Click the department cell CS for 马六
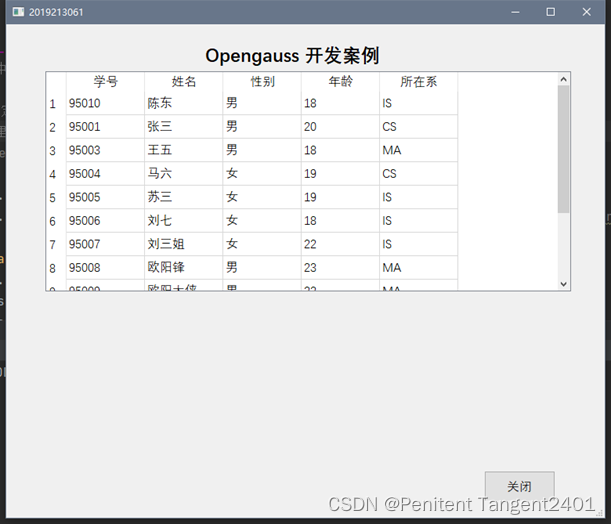This screenshot has width=611, height=524. tap(419, 174)
